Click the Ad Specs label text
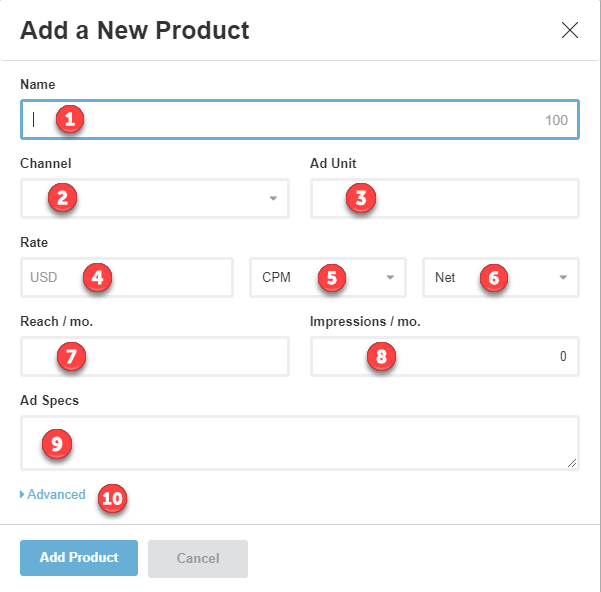 [48, 400]
